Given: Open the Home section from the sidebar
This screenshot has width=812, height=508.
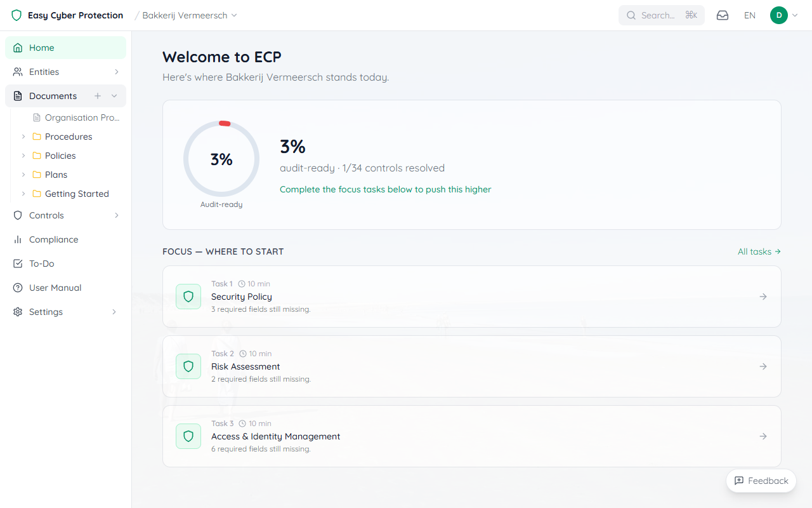Looking at the screenshot, I should tap(42, 48).
